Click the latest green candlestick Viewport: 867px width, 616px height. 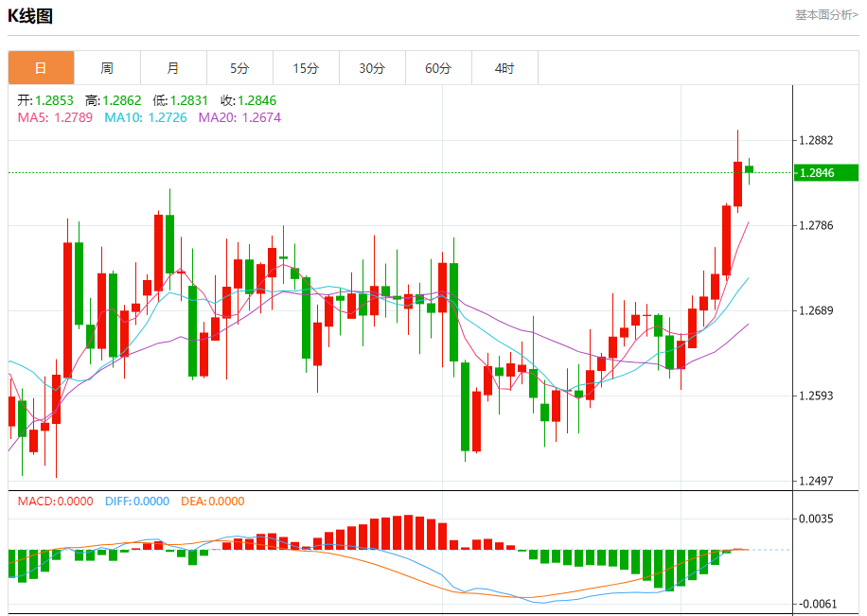tap(750, 169)
